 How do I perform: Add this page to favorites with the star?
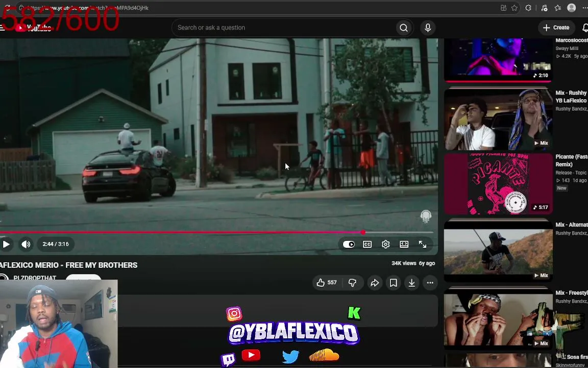pyautogui.click(x=514, y=8)
